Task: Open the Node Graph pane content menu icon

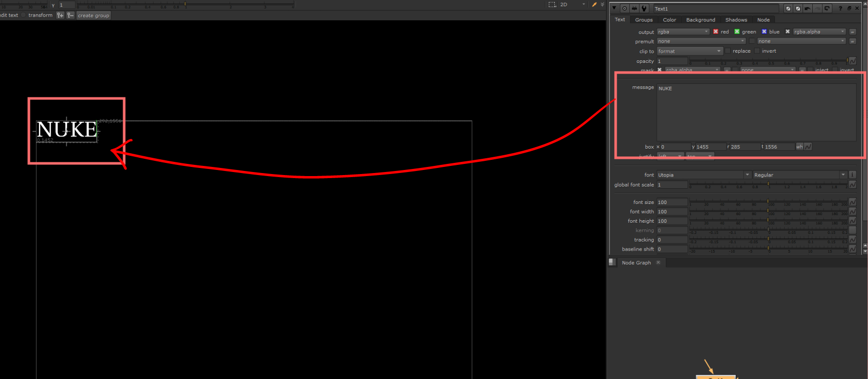Action: [612, 262]
